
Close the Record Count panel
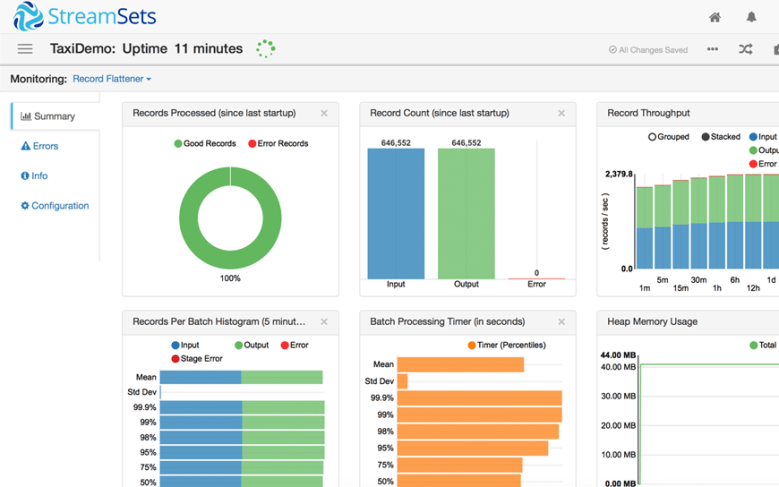[x=561, y=114]
